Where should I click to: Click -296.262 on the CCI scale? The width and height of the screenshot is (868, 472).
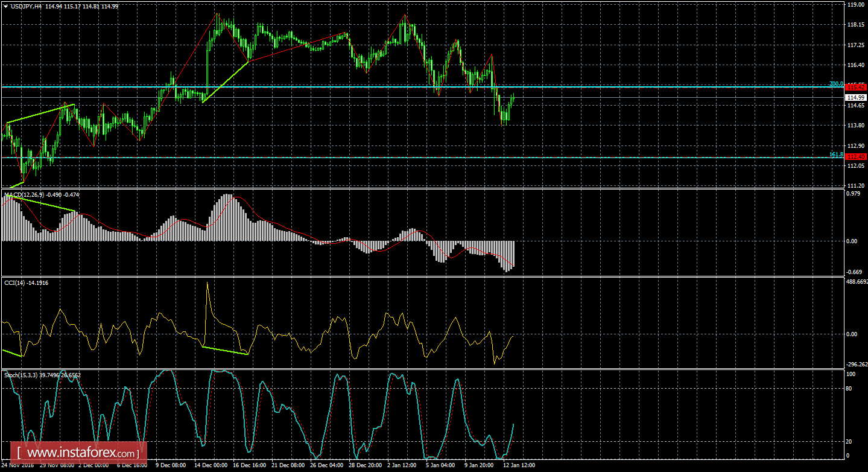(857, 364)
